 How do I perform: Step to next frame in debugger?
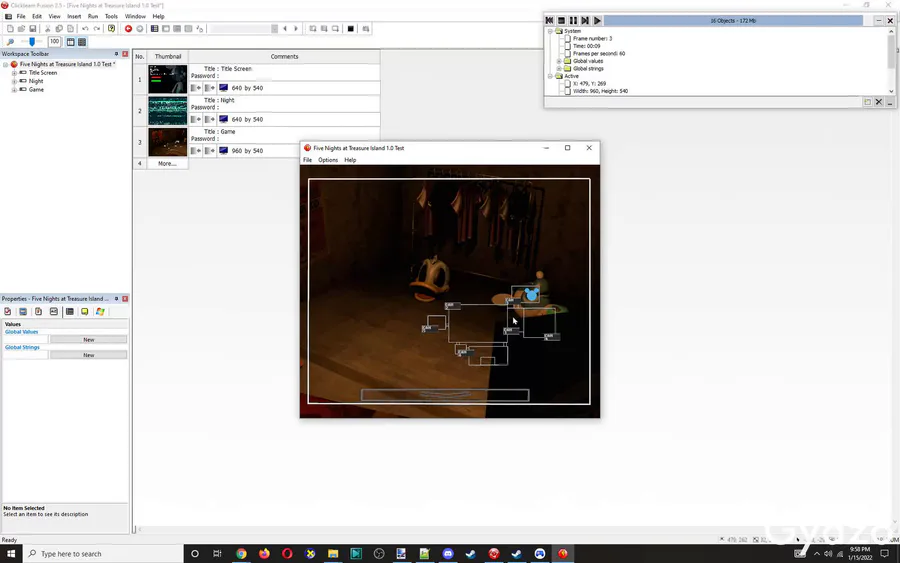pos(585,21)
